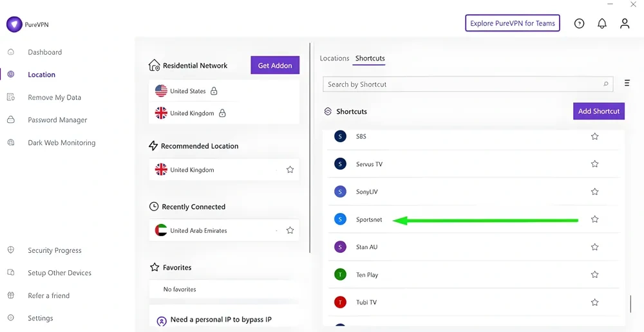Screen dimensions: 644x332
Task: Click the United Arab Emirates flag icon
Action: coord(161,230)
